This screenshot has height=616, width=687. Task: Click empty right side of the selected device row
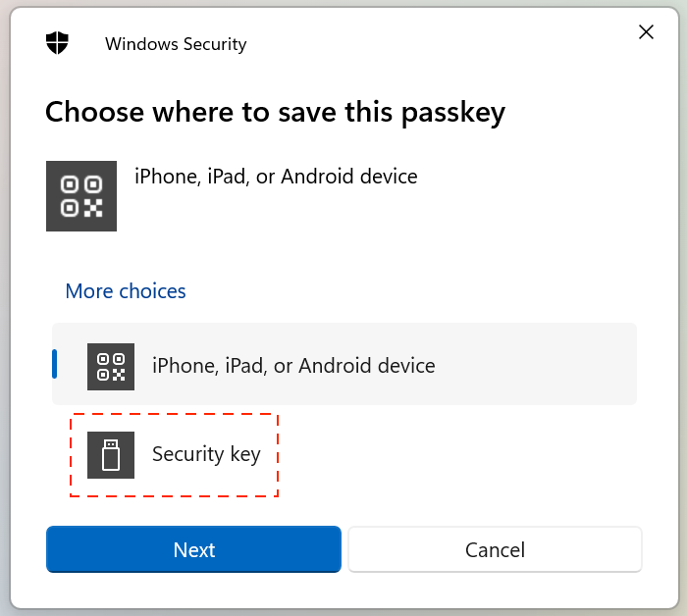click(x=550, y=366)
